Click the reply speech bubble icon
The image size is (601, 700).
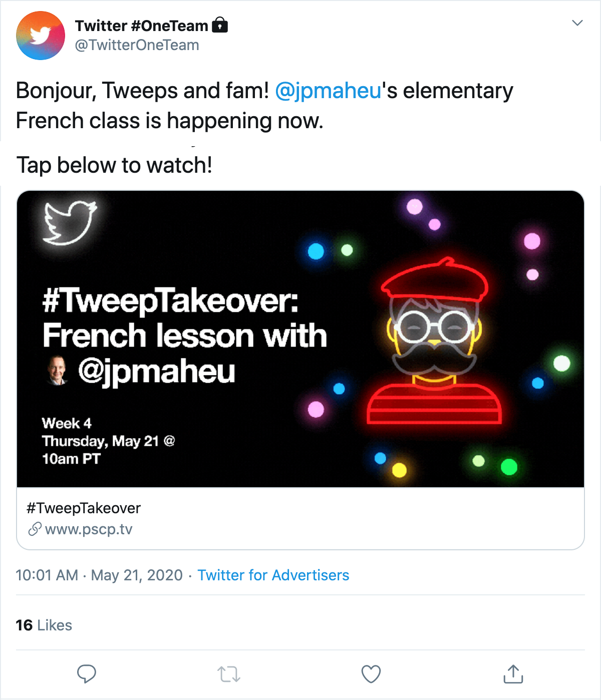click(87, 674)
